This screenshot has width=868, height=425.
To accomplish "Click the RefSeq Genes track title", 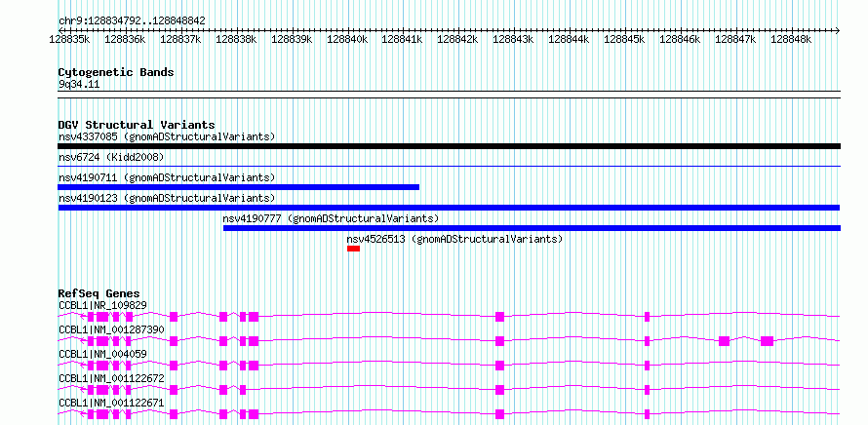I will click(99, 293).
